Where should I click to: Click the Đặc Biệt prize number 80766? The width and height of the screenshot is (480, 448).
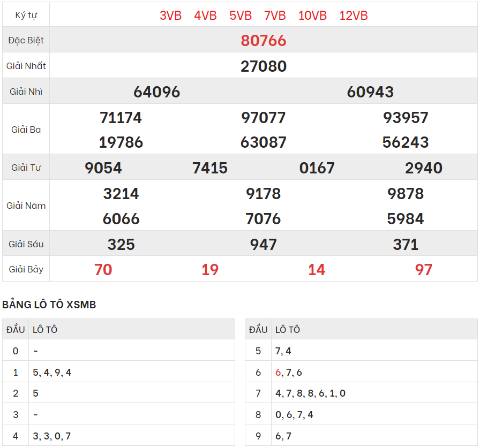point(264,41)
